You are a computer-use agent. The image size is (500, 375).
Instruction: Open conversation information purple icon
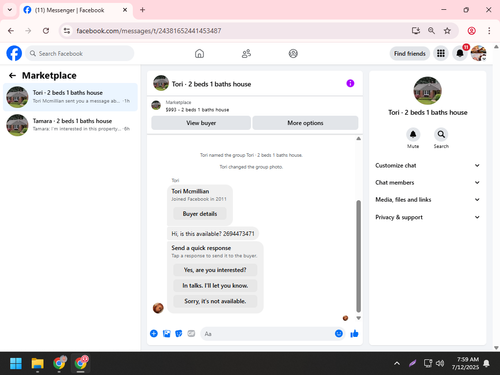coord(350,83)
